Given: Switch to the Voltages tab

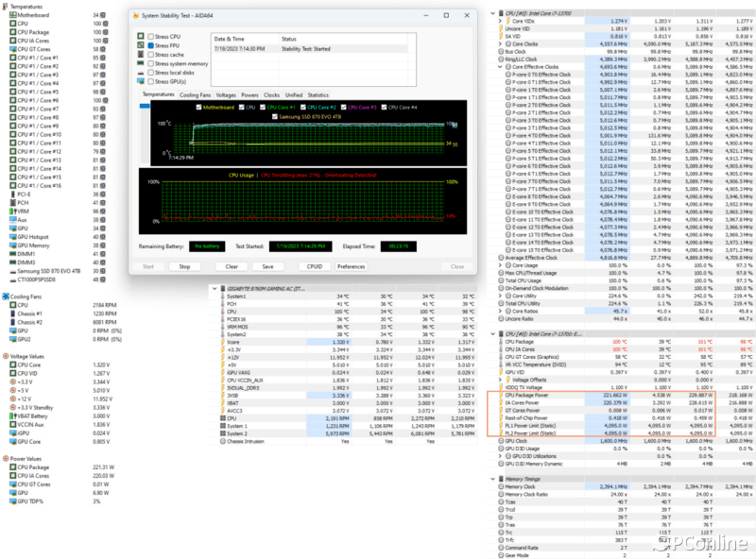Looking at the screenshot, I should tap(226, 95).
